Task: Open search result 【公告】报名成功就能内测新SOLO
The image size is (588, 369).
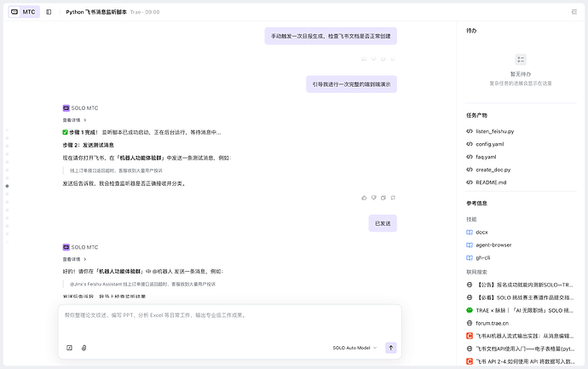Action: 525,285
